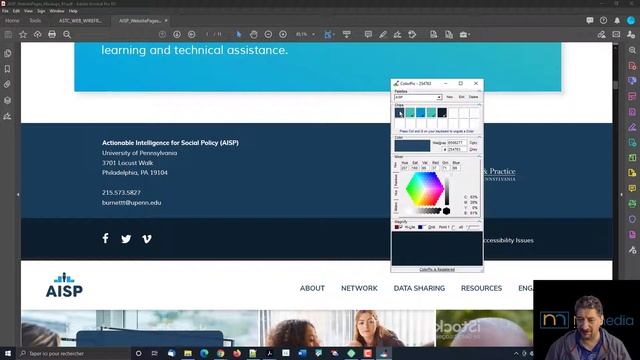This screenshot has width=640, height=360.
Task: Click the Edit palette button in ColorPic
Action: pos(461,97)
